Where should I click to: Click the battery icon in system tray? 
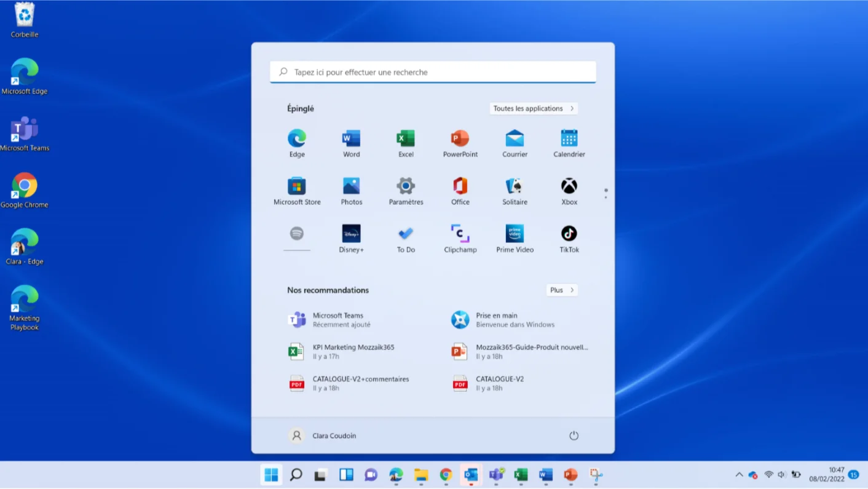(796, 475)
